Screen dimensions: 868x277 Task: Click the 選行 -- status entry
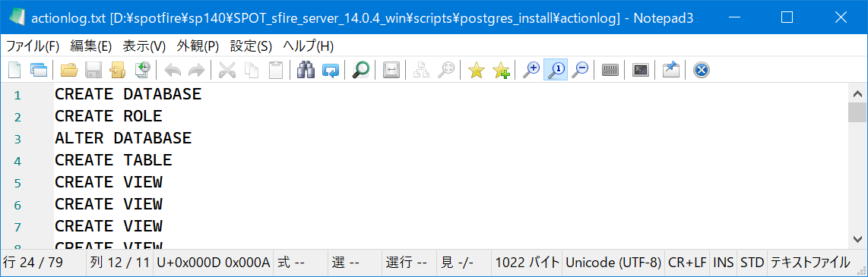[408, 262]
